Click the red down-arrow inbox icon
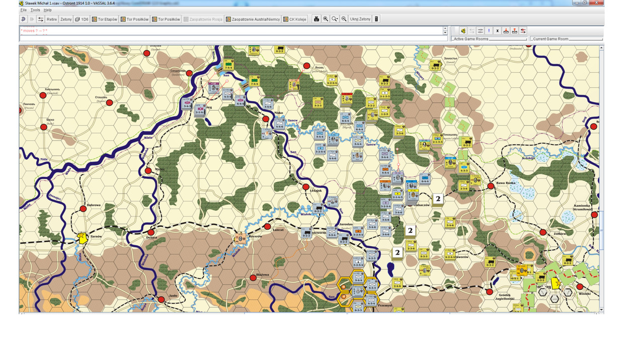 [x=506, y=31]
